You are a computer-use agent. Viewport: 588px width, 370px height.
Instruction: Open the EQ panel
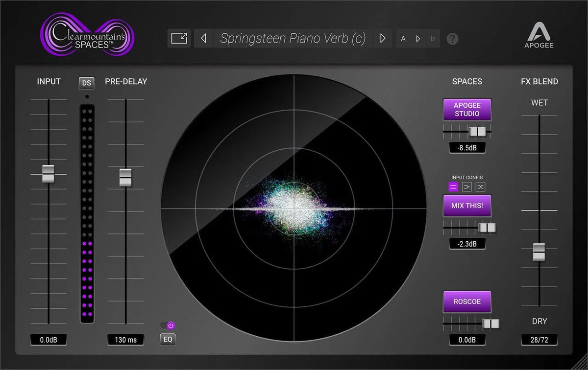168,339
